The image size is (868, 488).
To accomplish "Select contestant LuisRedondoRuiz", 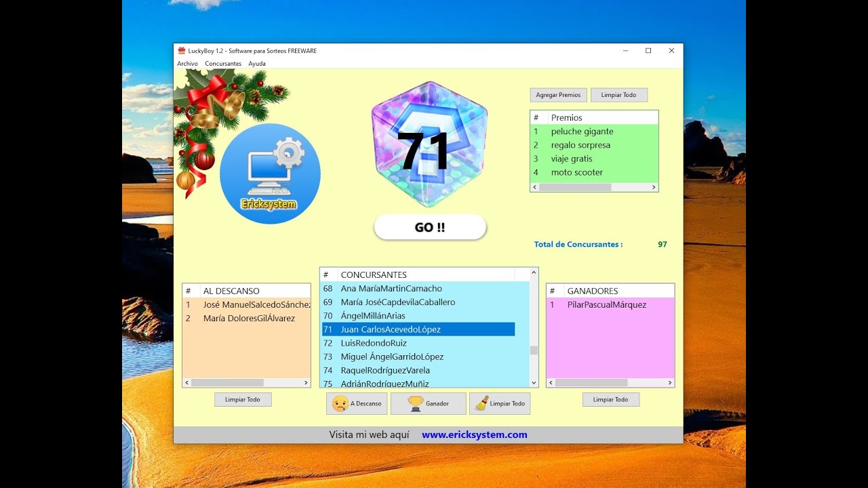I will click(418, 343).
